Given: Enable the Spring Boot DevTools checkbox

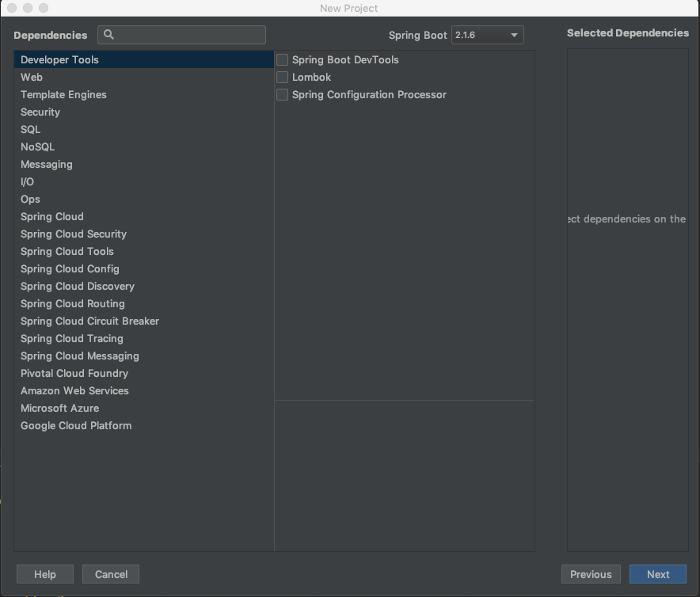Looking at the screenshot, I should point(282,60).
